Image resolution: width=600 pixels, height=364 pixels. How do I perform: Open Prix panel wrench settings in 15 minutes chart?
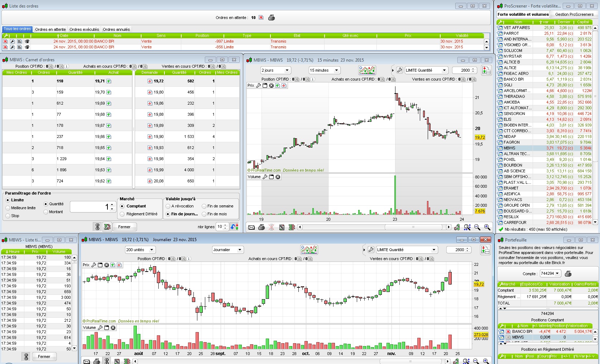point(258,86)
